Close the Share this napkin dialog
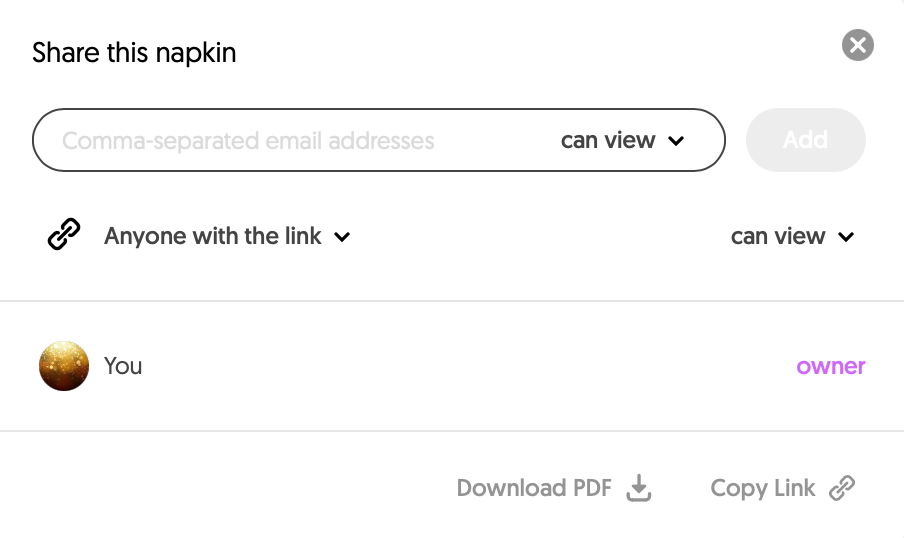904x538 pixels. tap(858, 45)
